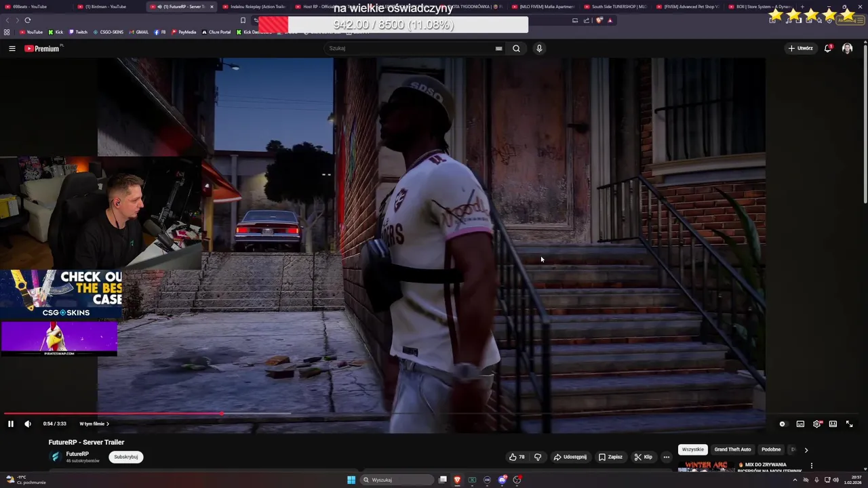This screenshot has width=868, height=488.
Task: Share the video with Udostępnij
Action: point(570,457)
